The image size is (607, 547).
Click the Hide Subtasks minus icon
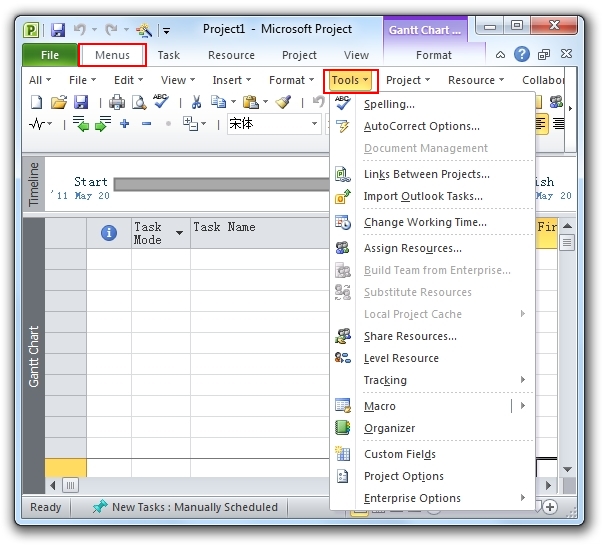146,124
